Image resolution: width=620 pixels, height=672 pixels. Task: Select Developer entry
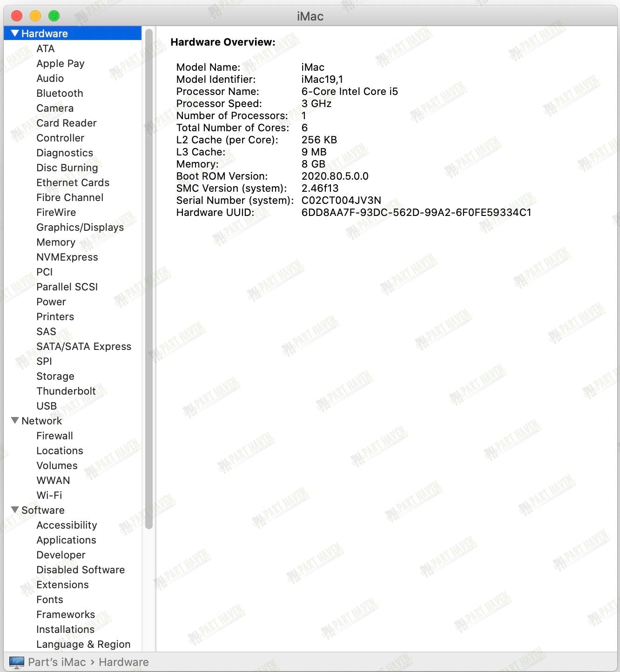point(61,555)
